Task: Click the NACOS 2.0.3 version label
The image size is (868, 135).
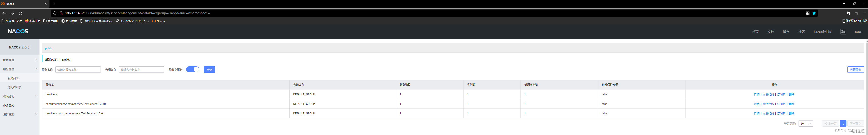Action: click(19, 47)
